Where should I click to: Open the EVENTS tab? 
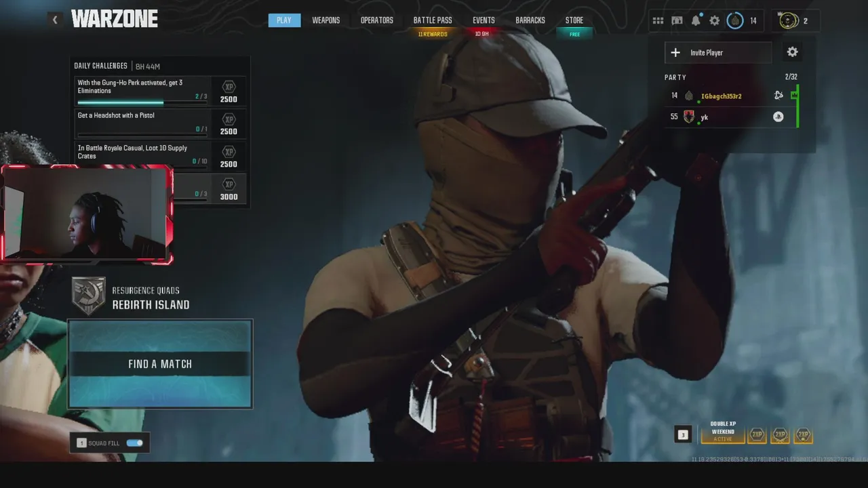pyautogui.click(x=484, y=20)
